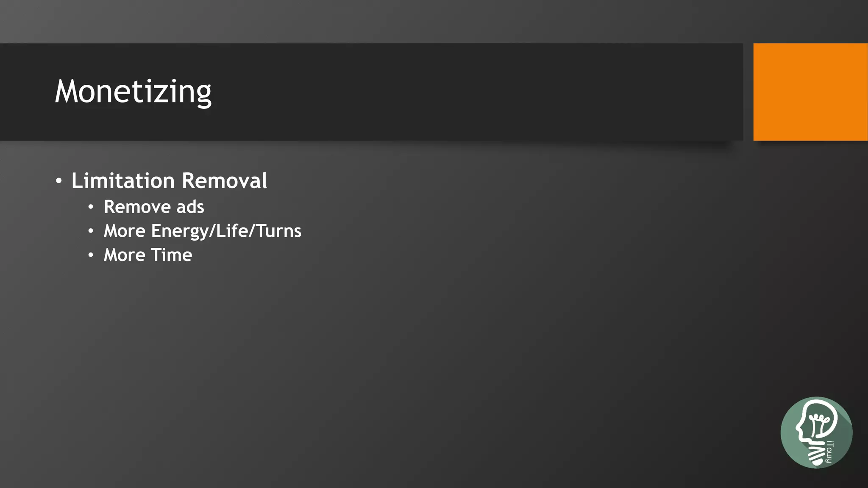The width and height of the screenshot is (868, 488).
Task: Click the word Time in last sub-bullet
Action: [172, 255]
